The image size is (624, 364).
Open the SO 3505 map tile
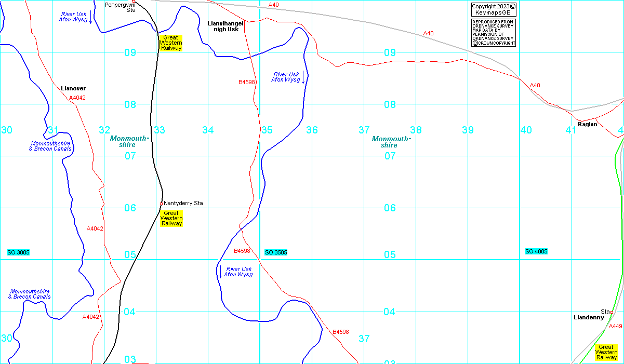tap(276, 252)
